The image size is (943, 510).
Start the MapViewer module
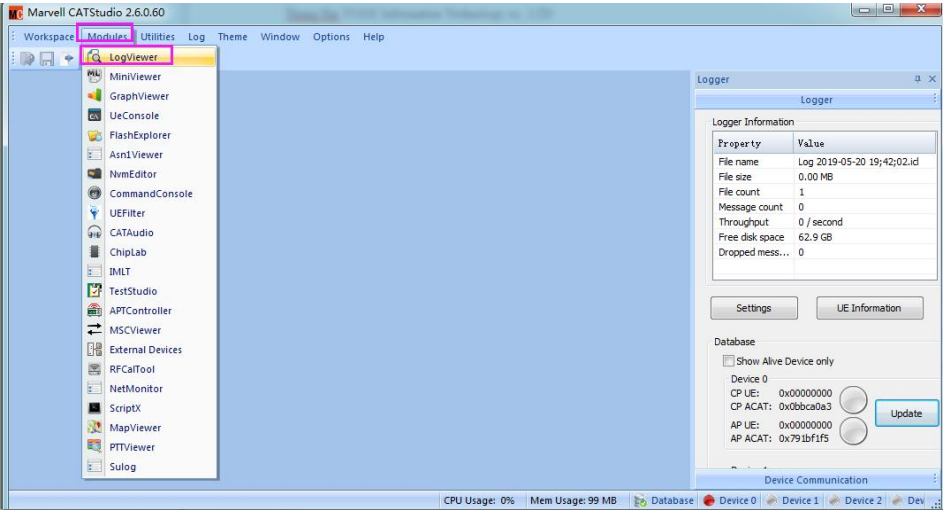[x=134, y=428]
